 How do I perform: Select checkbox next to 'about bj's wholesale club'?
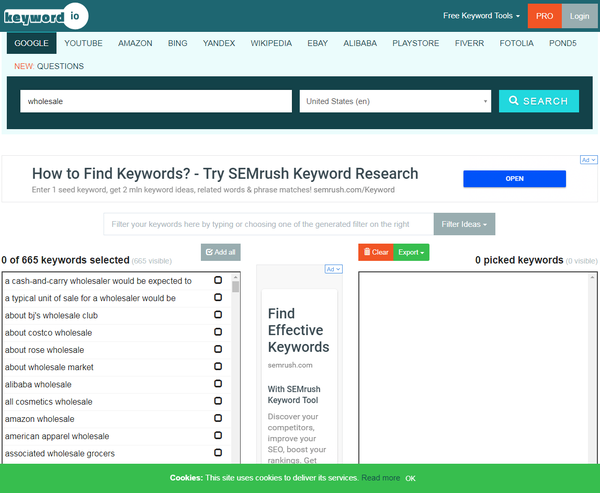[x=218, y=315]
